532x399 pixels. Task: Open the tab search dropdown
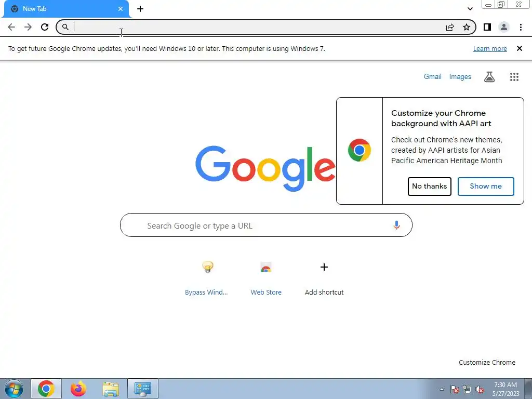coord(470,9)
